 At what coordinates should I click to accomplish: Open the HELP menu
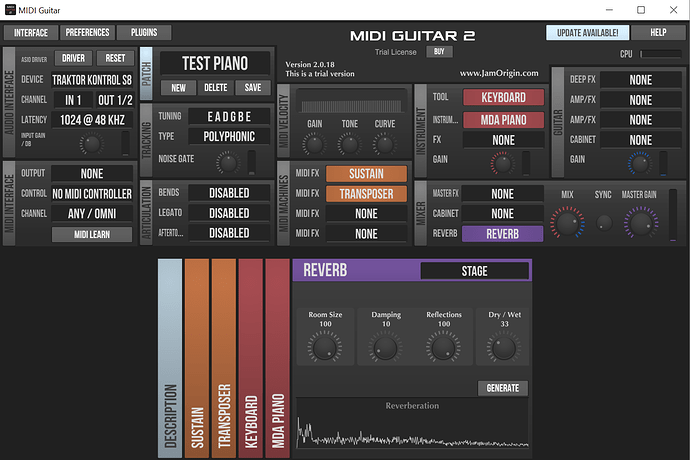pyautogui.click(x=658, y=33)
